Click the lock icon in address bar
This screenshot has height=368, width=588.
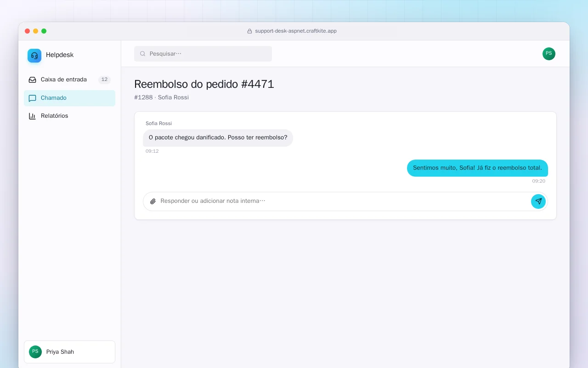(x=250, y=31)
